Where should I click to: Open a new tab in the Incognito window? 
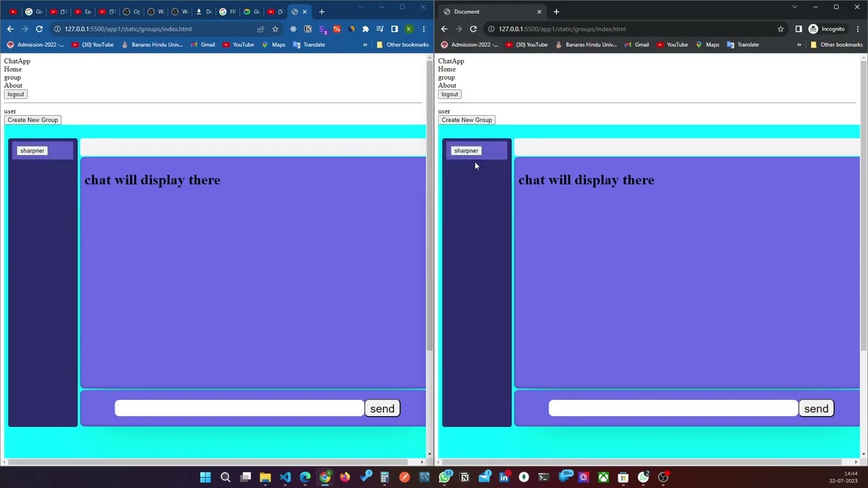pyautogui.click(x=556, y=12)
